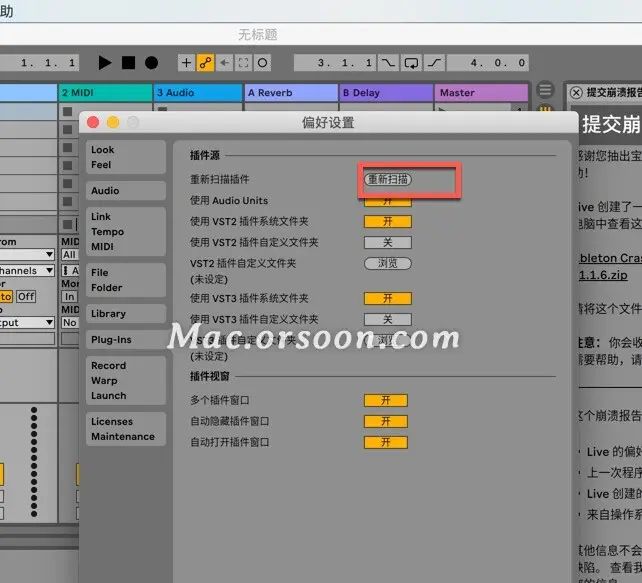The width and height of the screenshot is (642, 583).
Task: Toggle the orange Automation Arm icon
Action: click(205, 63)
